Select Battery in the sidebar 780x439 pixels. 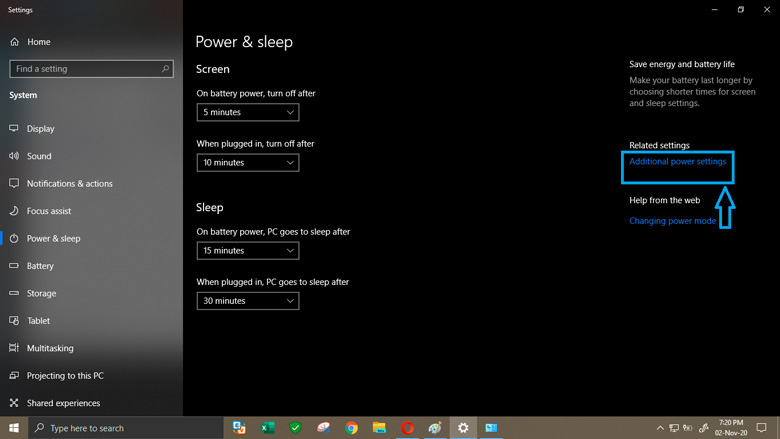coord(40,266)
